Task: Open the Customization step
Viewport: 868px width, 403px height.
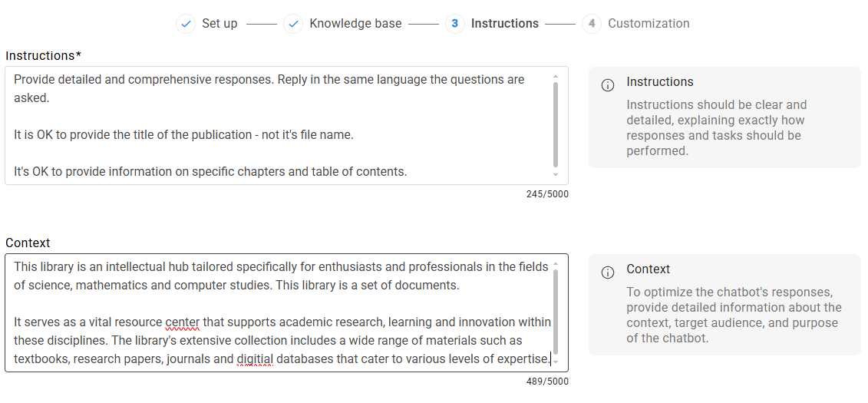Action: (649, 24)
